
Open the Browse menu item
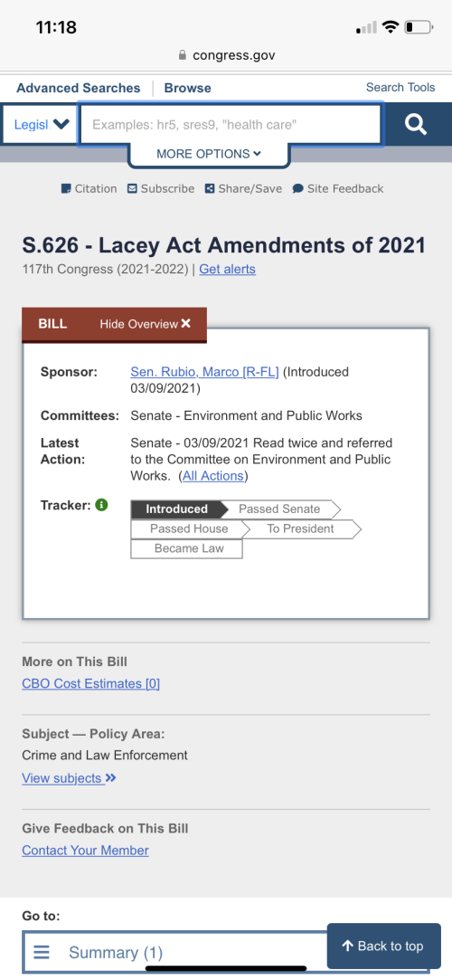tap(187, 88)
